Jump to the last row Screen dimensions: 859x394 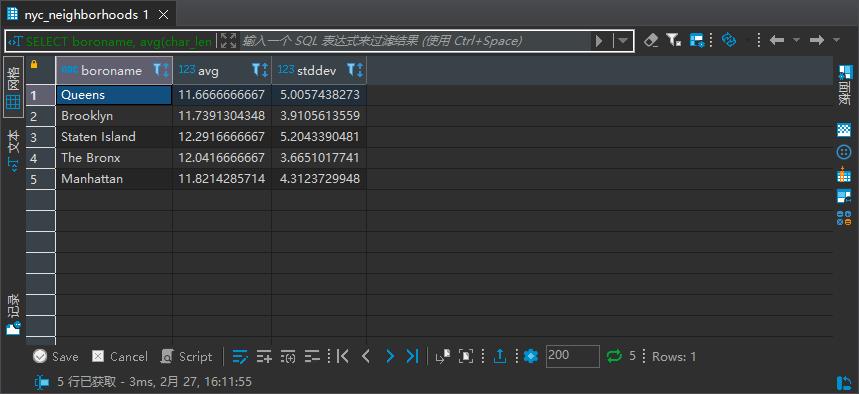coord(413,357)
